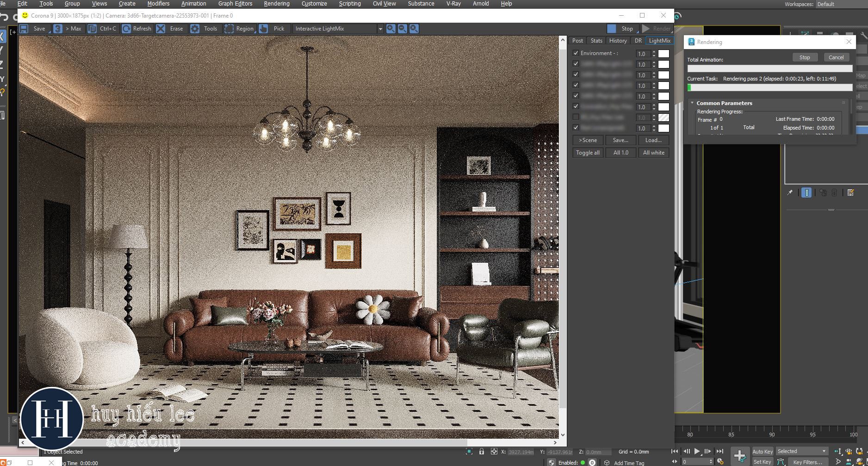Click the zoom in magnifier icon
The height and width of the screenshot is (466, 868).
pos(391,29)
